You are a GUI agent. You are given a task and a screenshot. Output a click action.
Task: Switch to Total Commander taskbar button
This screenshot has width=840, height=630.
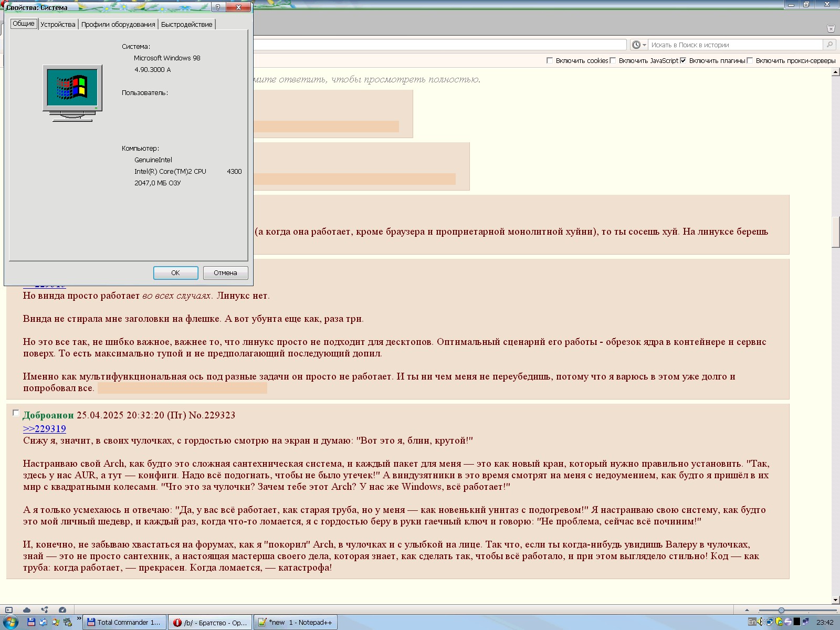click(125, 622)
